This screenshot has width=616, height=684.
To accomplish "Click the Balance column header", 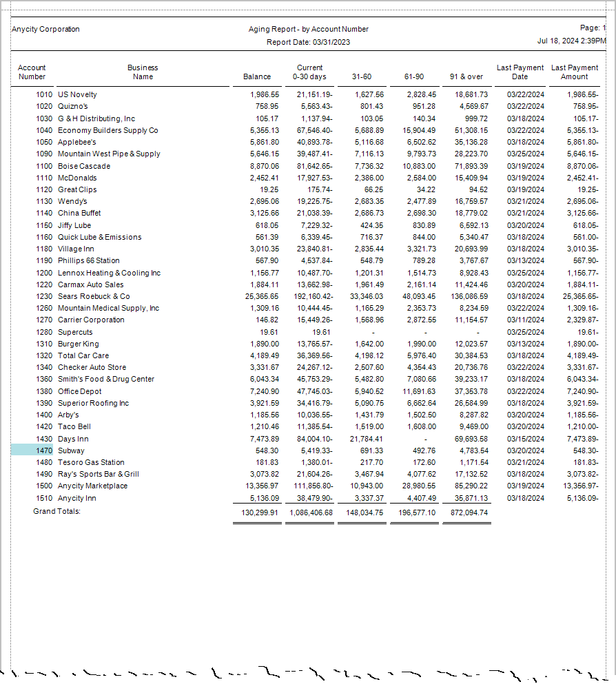I will [x=257, y=76].
